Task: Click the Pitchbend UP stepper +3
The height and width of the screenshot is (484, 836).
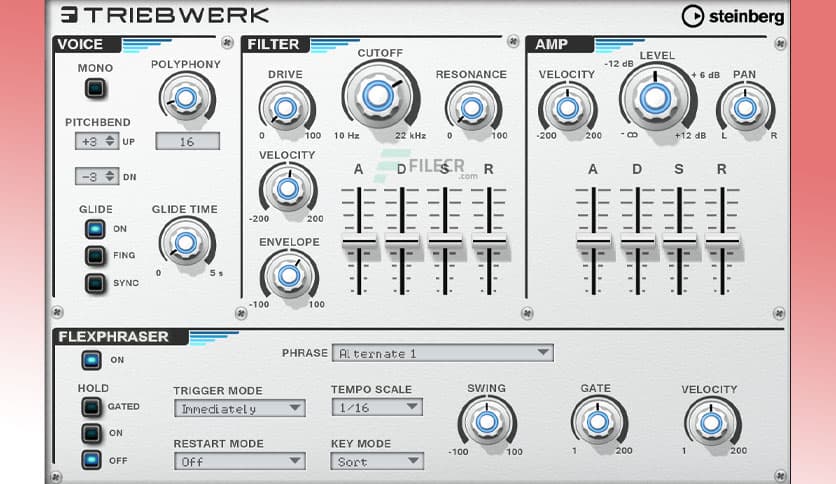Action: (x=97, y=141)
